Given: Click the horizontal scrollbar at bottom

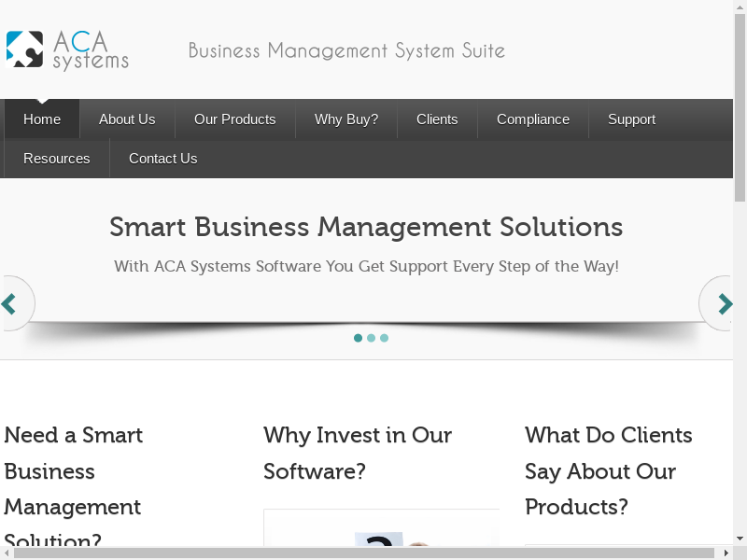Looking at the screenshot, I should [364, 553].
